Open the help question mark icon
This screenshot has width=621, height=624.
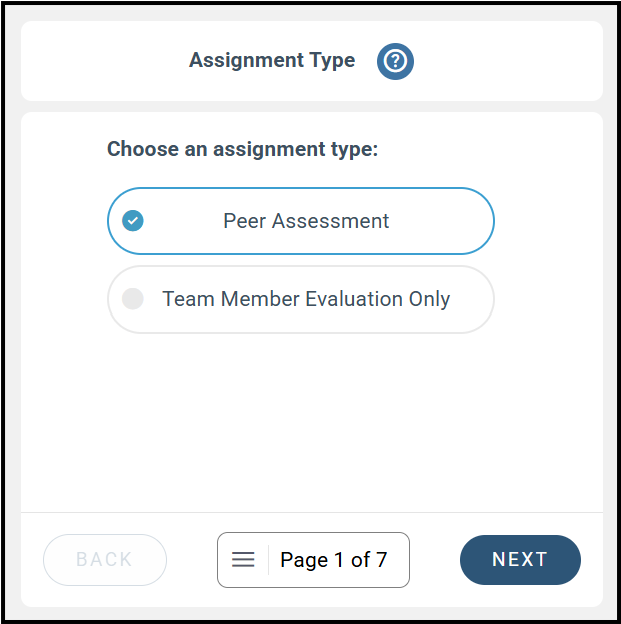[x=395, y=61]
